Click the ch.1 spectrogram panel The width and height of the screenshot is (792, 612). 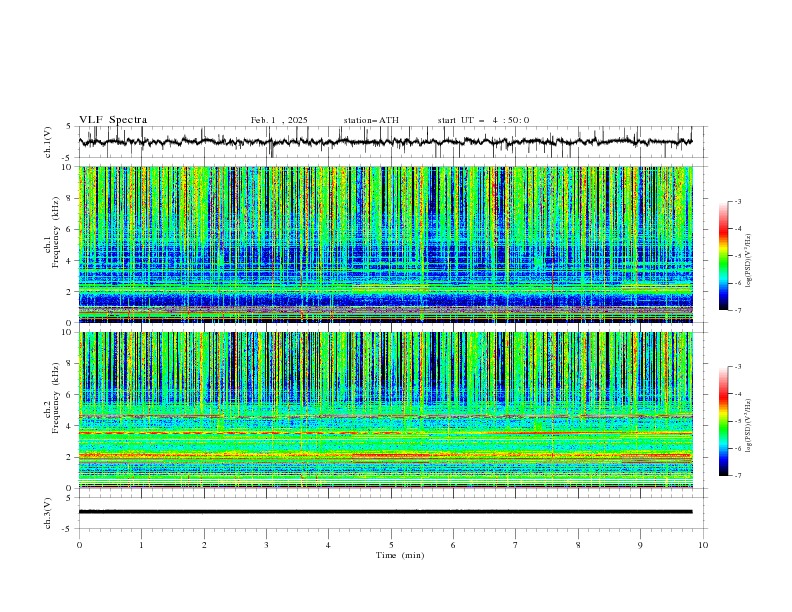coord(391,244)
